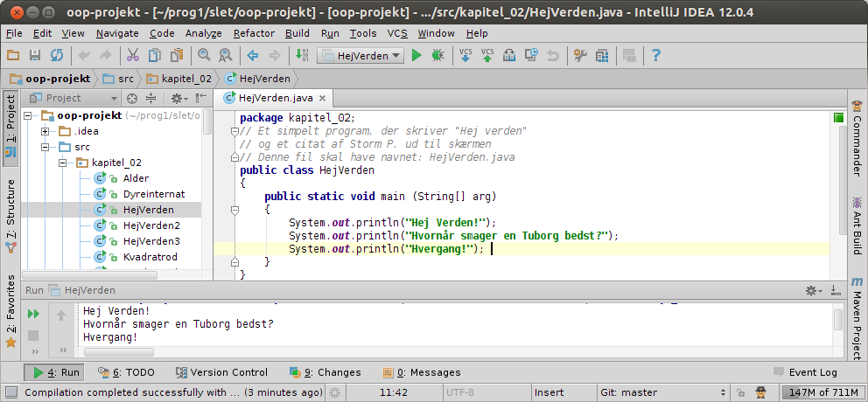The width and height of the screenshot is (868, 402).
Task: Click the memory usage indicator 147M of 711M
Action: [x=821, y=392]
